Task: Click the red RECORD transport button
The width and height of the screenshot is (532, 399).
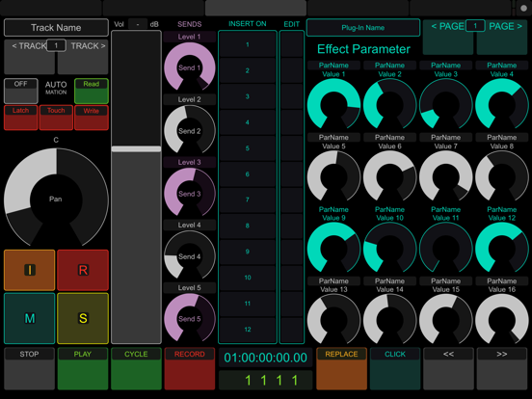Action: [x=190, y=368]
